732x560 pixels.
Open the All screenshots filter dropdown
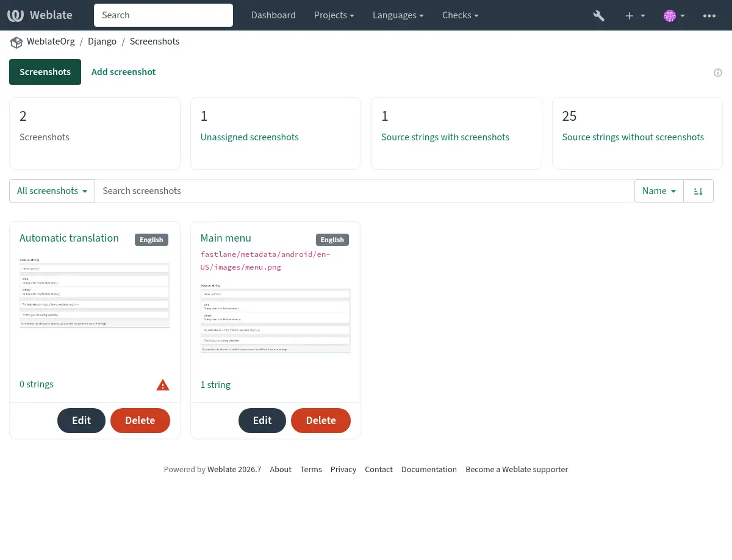[52, 191]
